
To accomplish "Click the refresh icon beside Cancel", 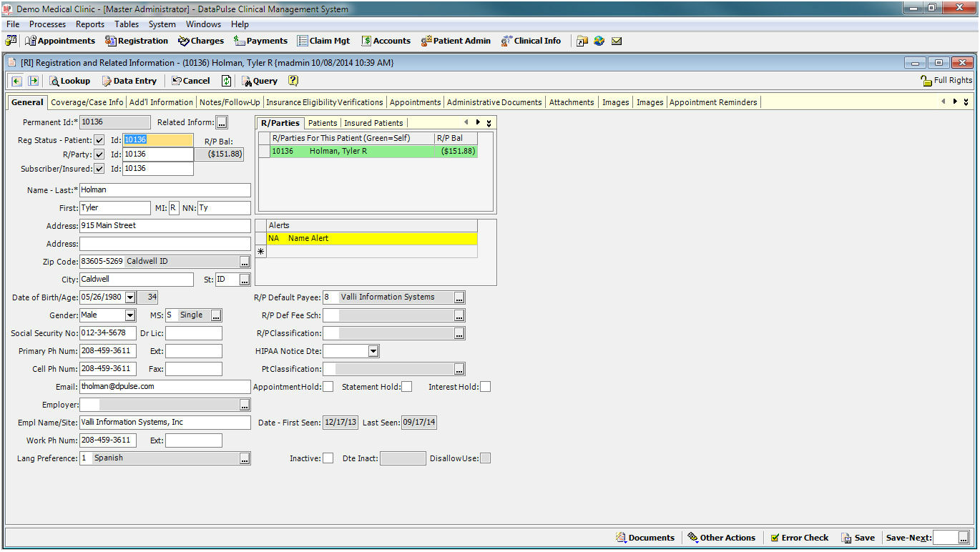I will click(x=226, y=81).
